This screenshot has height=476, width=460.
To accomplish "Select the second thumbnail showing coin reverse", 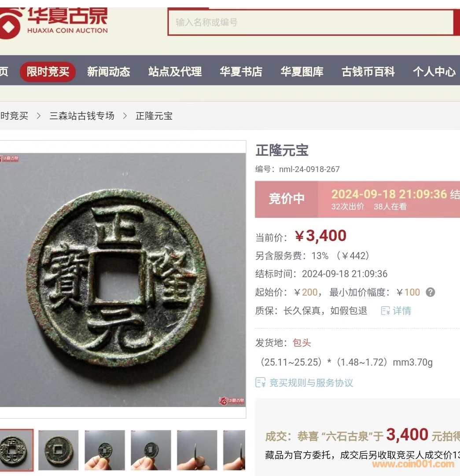I will [x=59, y=450].
